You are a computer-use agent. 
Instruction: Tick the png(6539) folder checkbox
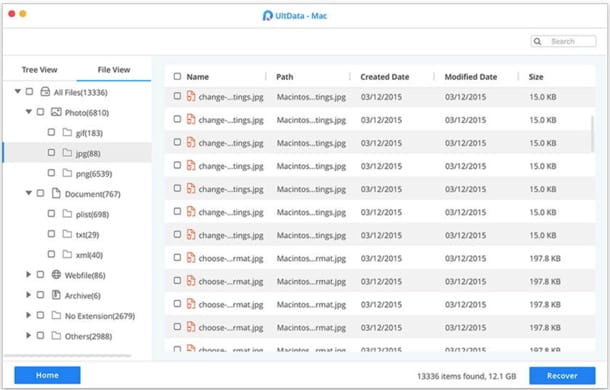[51, 172]
